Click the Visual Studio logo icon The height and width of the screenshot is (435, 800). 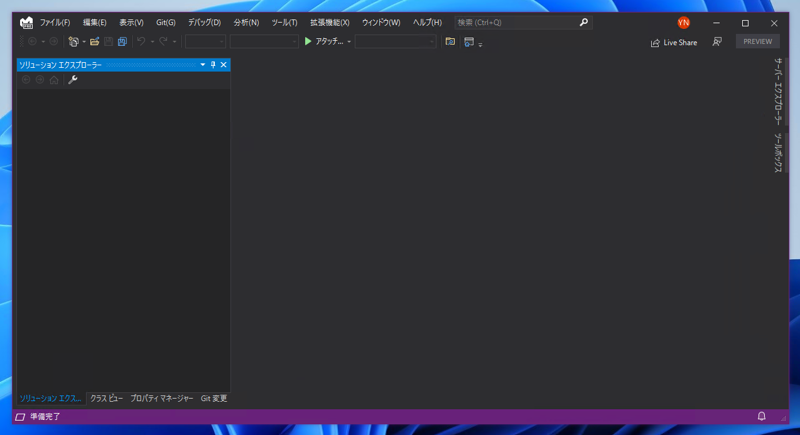tap(26, 22)
